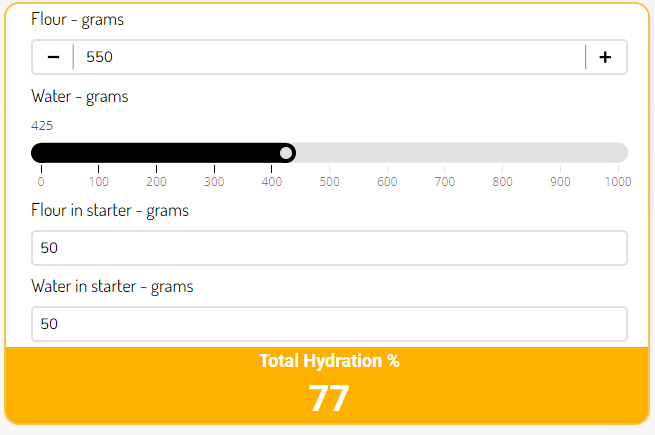Click the 425 water value readout
Screen dimensions: 655x435
42,126
